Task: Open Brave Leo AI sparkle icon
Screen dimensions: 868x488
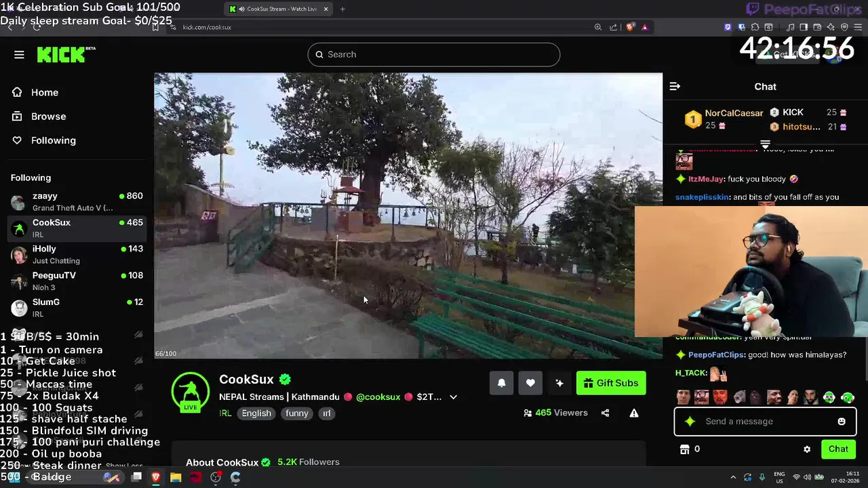Action: click(x=831, y=27)
